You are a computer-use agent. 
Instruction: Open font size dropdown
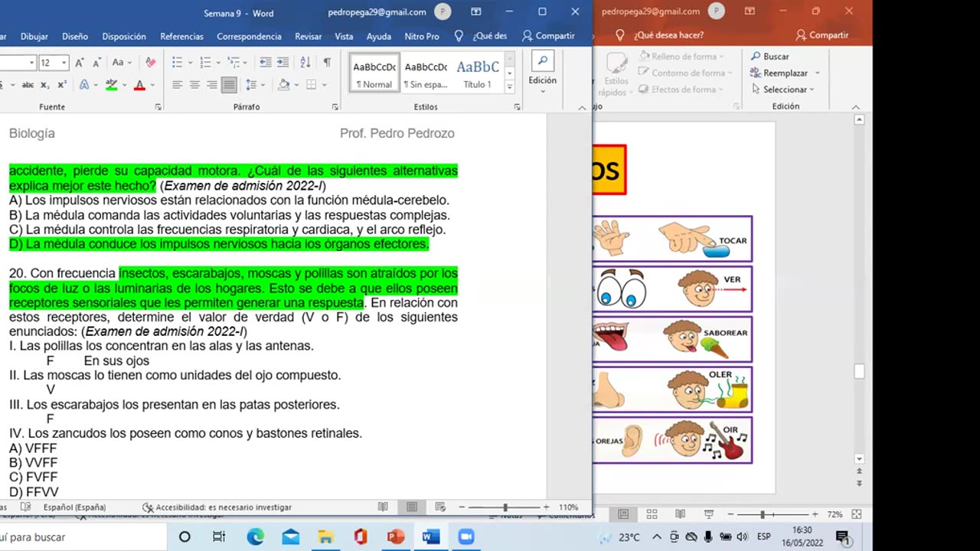pyautogui.click(x=64, y=63)
